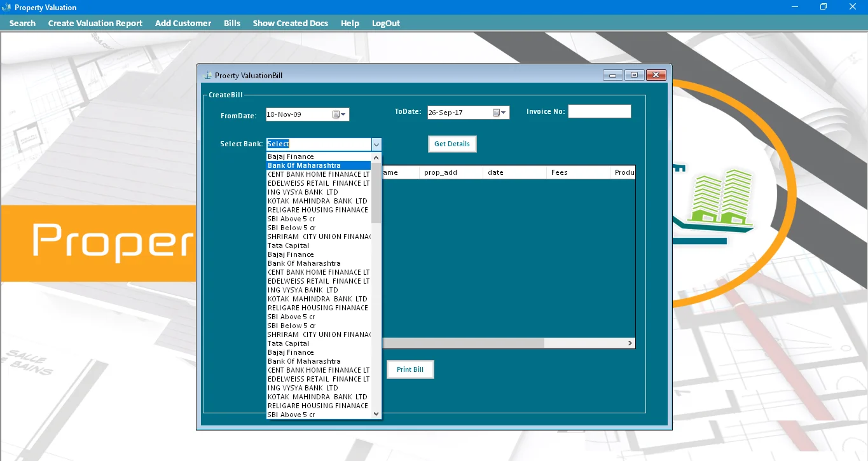Screen dimensions: 868x461
Task: Choose the first SBI Above 5 cr entry
Action: 319,219
